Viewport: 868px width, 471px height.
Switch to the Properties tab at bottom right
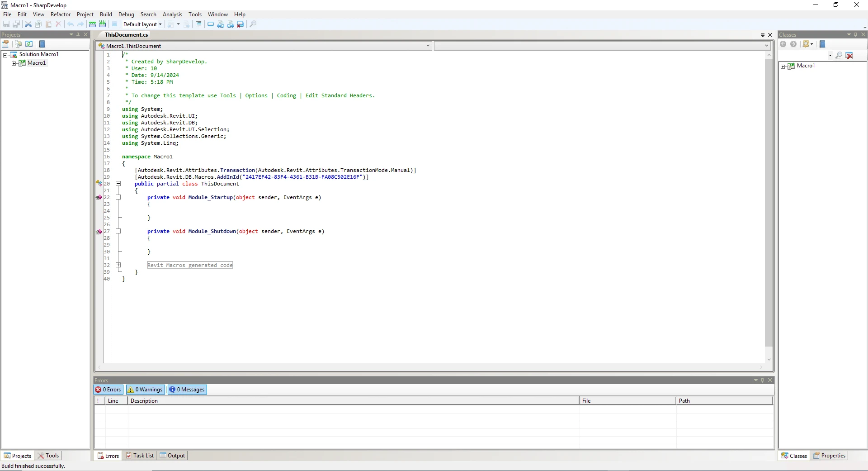830,456
